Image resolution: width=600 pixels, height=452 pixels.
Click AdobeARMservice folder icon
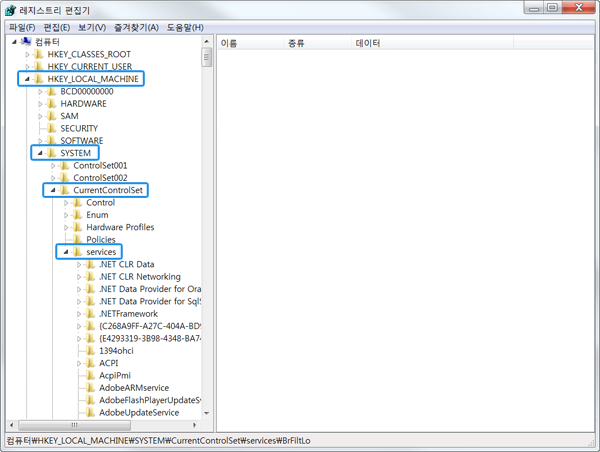pyautogui.click(x=90, y=388)
